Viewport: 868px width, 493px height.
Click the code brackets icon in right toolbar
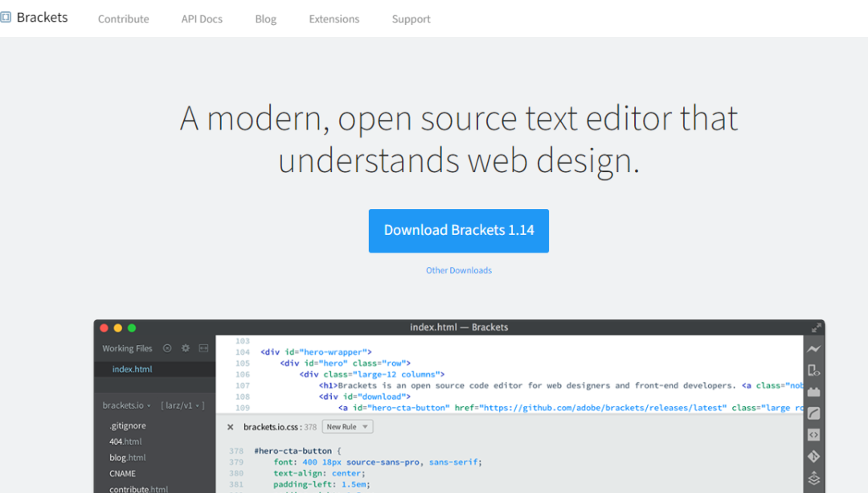click(x=813, y=435)
